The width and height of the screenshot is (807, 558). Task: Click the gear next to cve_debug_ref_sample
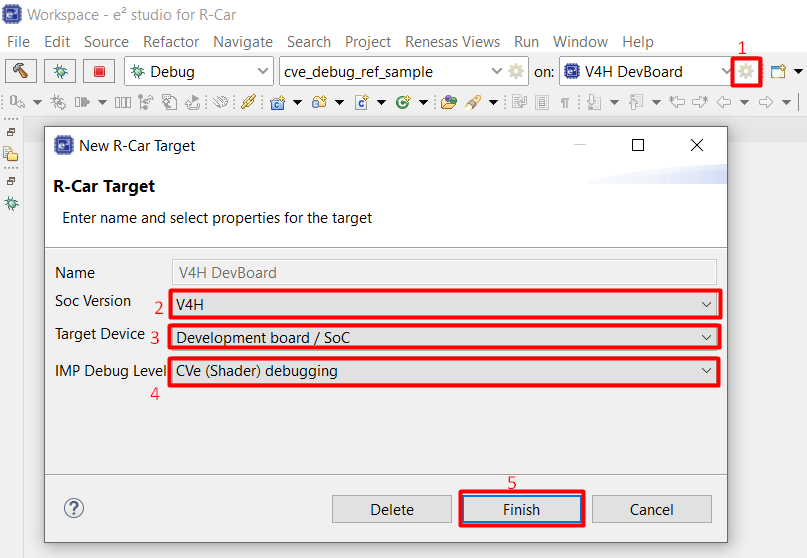[x=516, y=71]
